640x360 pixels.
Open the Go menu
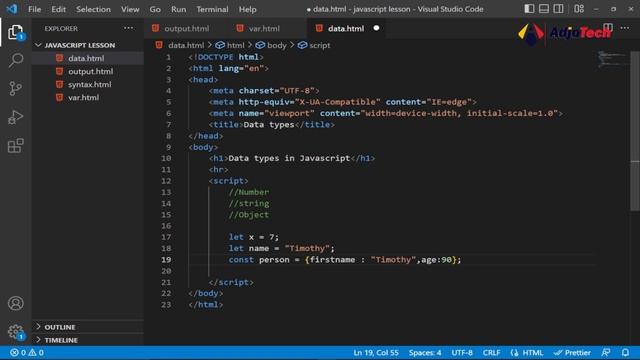coord(155,9)
